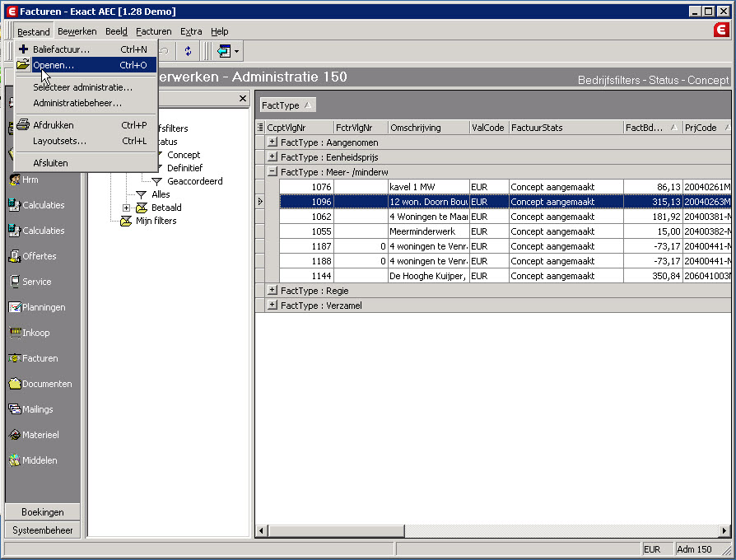This screenshot has height=560, width=736.
Task: Open the Hrm module in the sidebar
Action: 24,180
